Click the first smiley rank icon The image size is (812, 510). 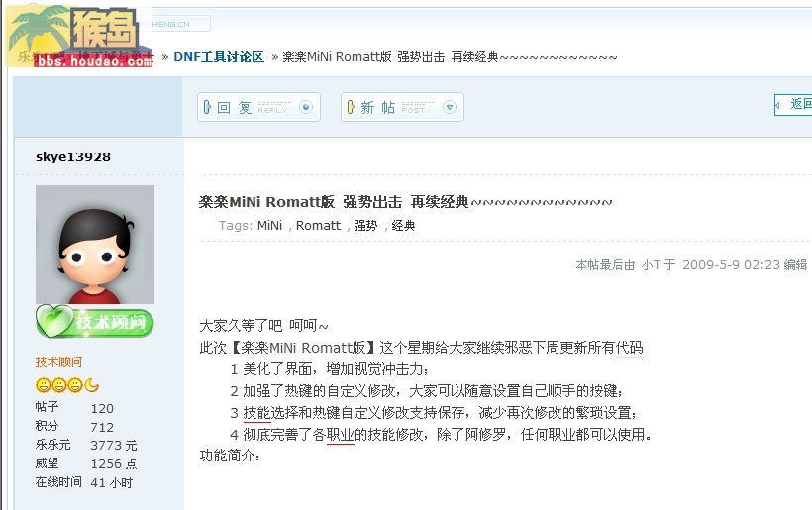coord(43,385)
